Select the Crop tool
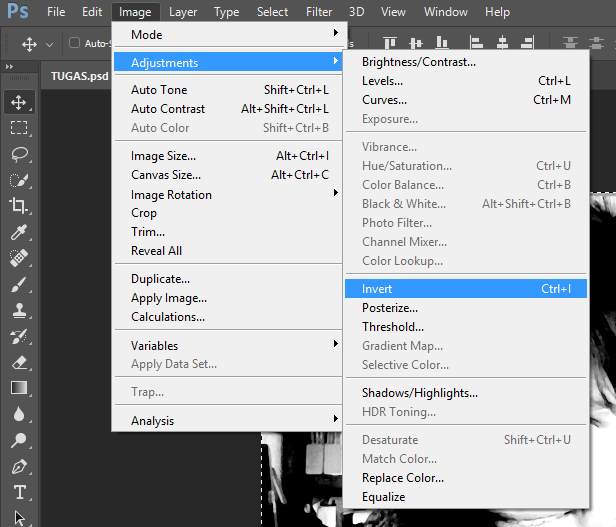The width and height of the screenshot is (616, 527). click(19, 206)
